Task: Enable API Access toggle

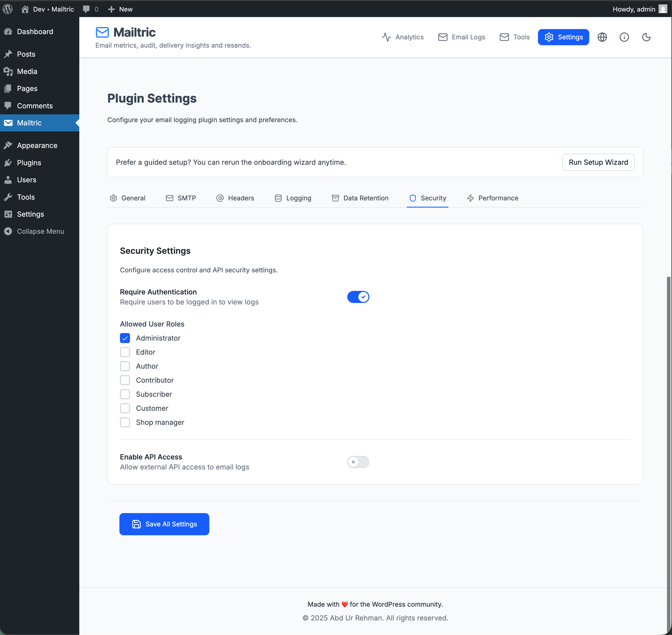Action: [358, 462]
